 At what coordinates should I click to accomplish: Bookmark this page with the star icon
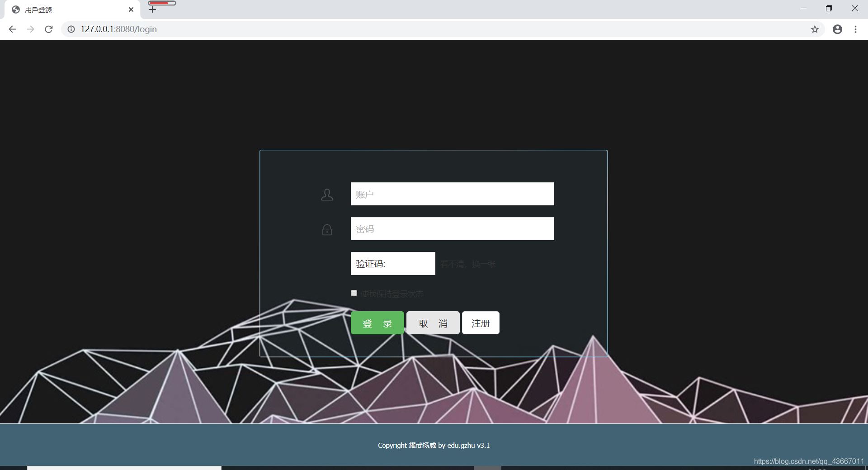pyautogui.click(x=815, y=29)
